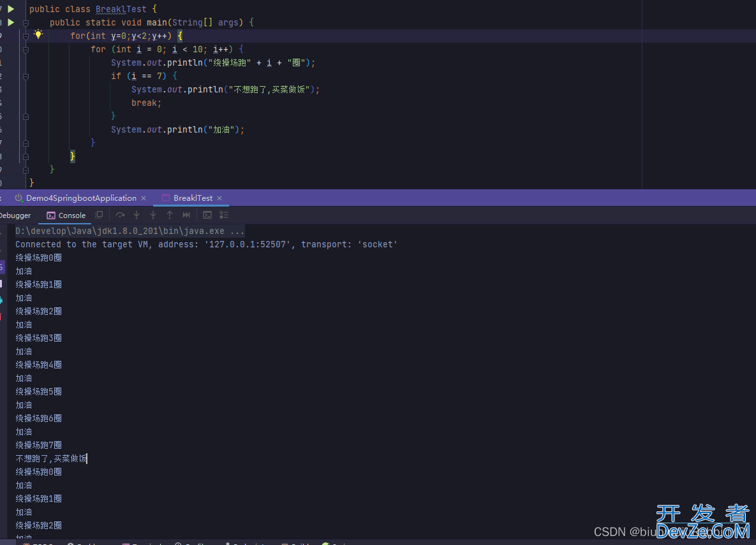This screenshot has width=756, height=545.
Task: Collapse the main method fold marker
Action: pyautogui.click(x=26, y=23)
